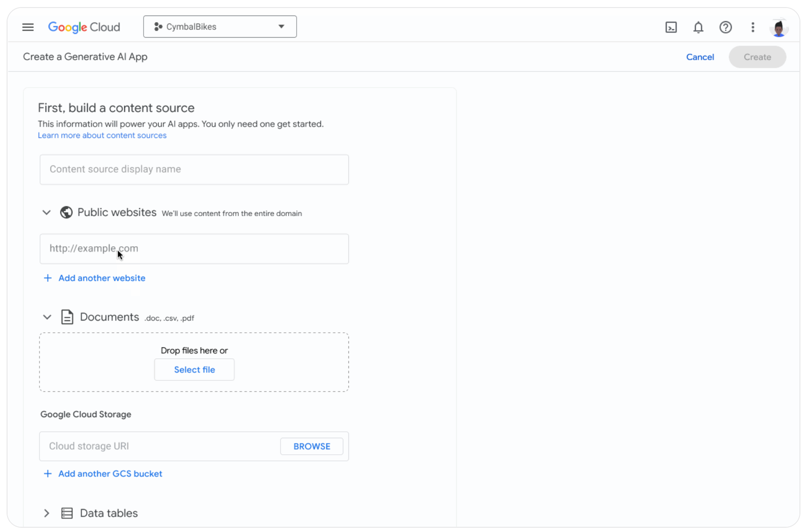Click BROWSE for Cloud Storage
Image resolution: width=807 pixels, height=532 pixels.
(x=312, y=446)
